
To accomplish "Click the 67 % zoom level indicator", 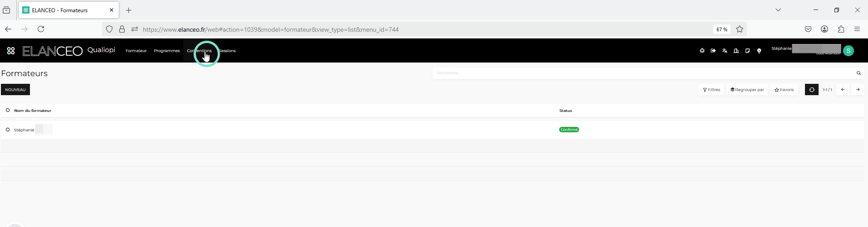I will (722, 29).
